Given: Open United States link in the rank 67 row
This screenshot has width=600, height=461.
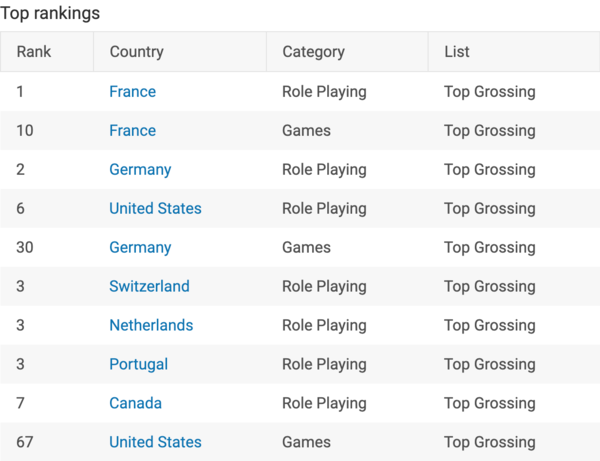Looking at the screenshot, I should (x=155, y=443).
